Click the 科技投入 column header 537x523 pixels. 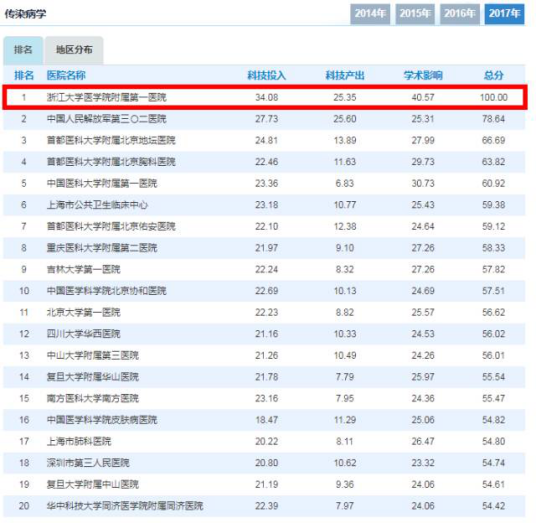[267, 75]
